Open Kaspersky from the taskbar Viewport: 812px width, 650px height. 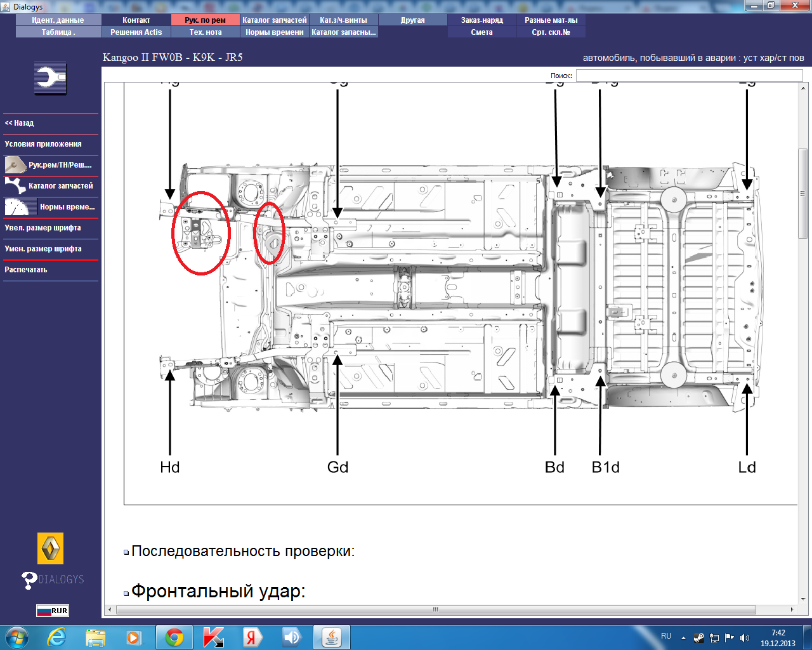point(214,637)
